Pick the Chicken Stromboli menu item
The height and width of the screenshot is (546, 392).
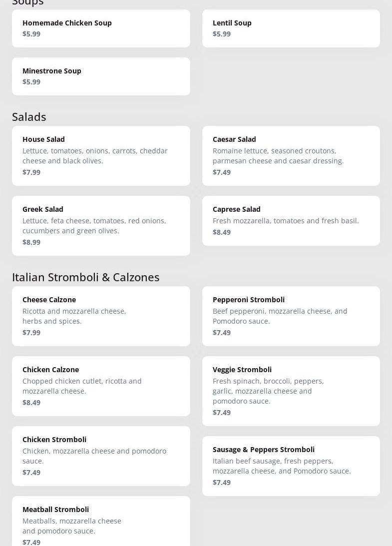pos(101,456)
